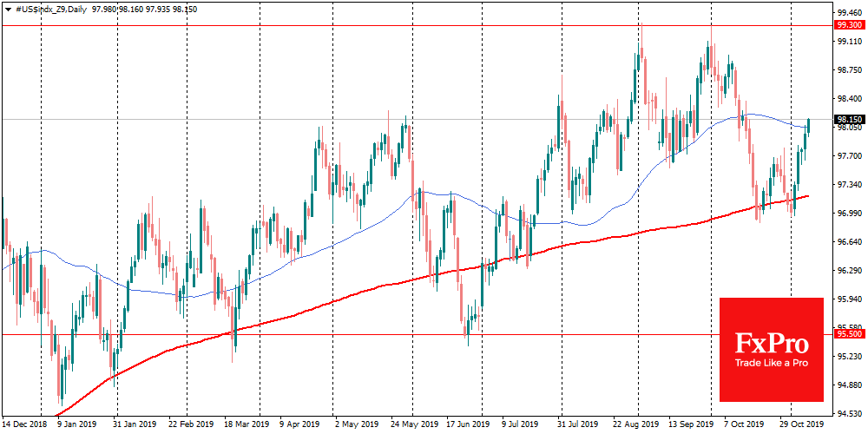Click the 96.290 value on price axis
Screen dimensions: 868x434
[849, 270]
